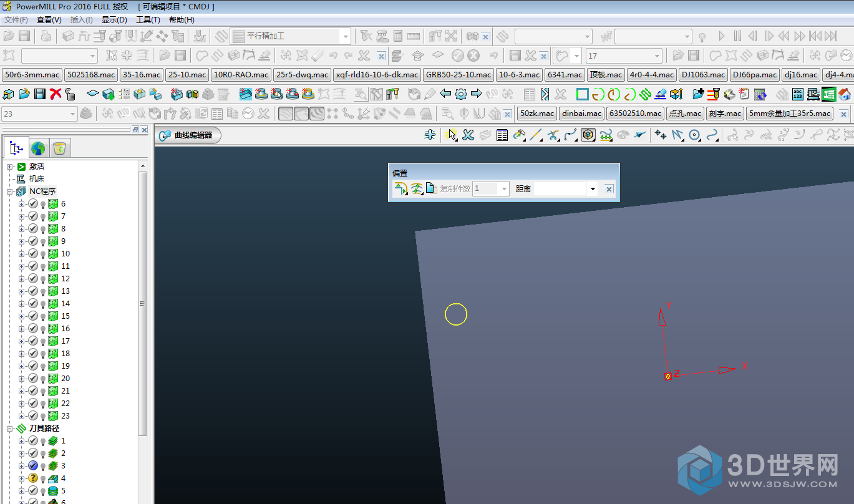This screenshot has width=854, height=504.
Task: Expand NC program 23 node
Action: 21,416
